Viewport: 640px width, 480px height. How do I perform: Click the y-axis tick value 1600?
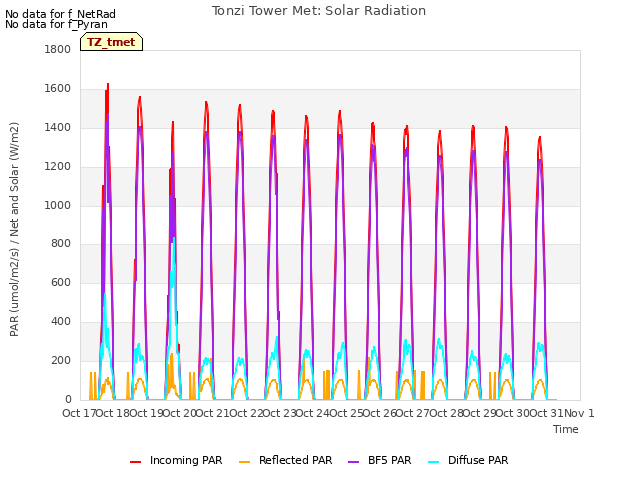pos(58,88)
